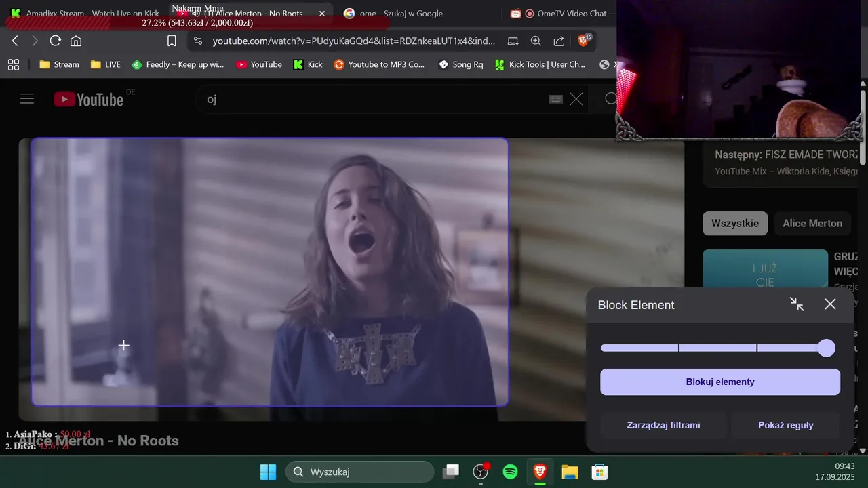Open OBS Studio from the taskbar
868x488 pixels.
click(481, 472)
